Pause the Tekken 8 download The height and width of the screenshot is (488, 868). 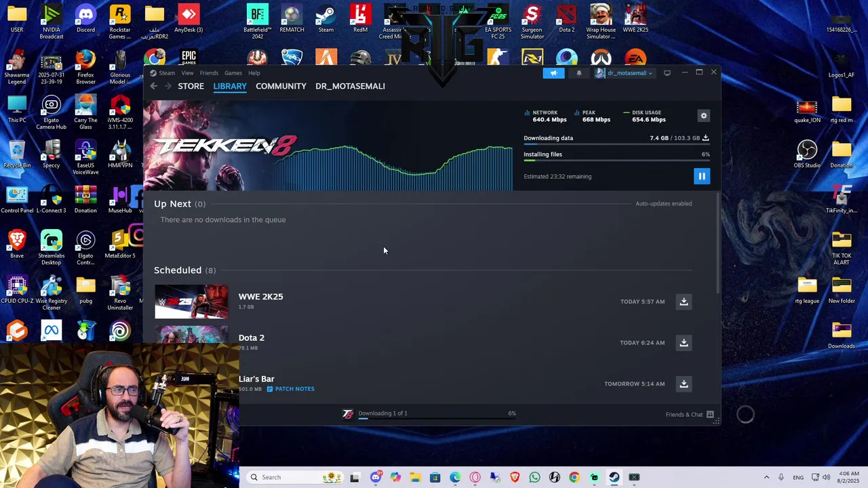[x=702, y=176]
